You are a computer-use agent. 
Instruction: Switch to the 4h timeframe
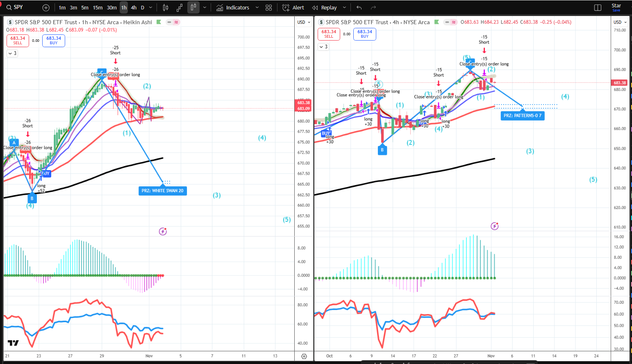click(x=134, y=8)
